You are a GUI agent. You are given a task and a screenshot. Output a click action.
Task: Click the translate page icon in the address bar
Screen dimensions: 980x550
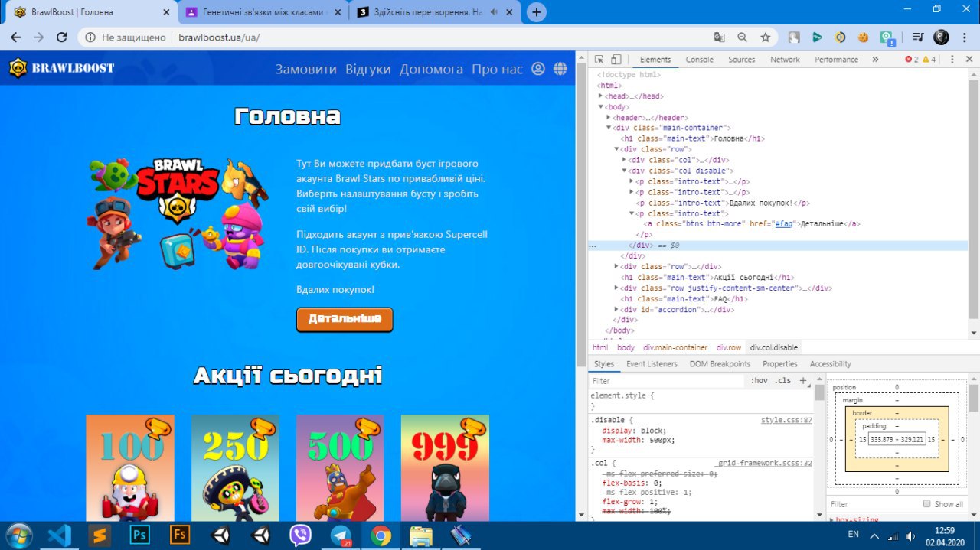(x=719, y=37)
